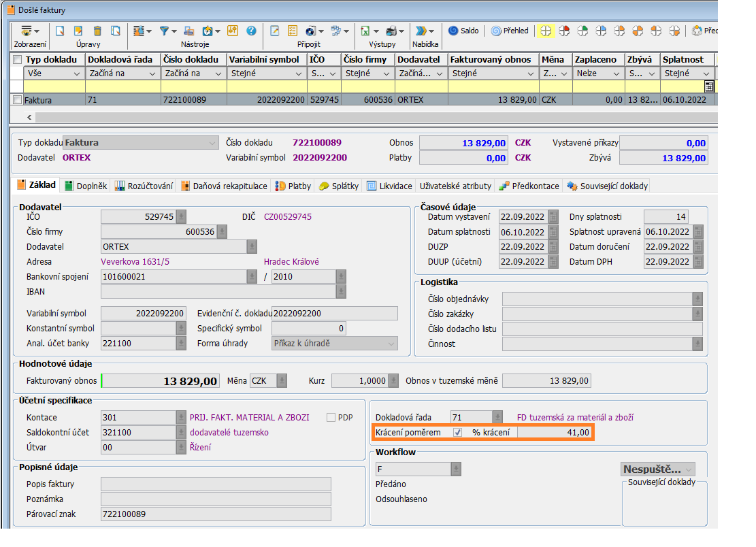The image size is (756, 547).
Task: Click the delete document trash icon
Action: 97,31
